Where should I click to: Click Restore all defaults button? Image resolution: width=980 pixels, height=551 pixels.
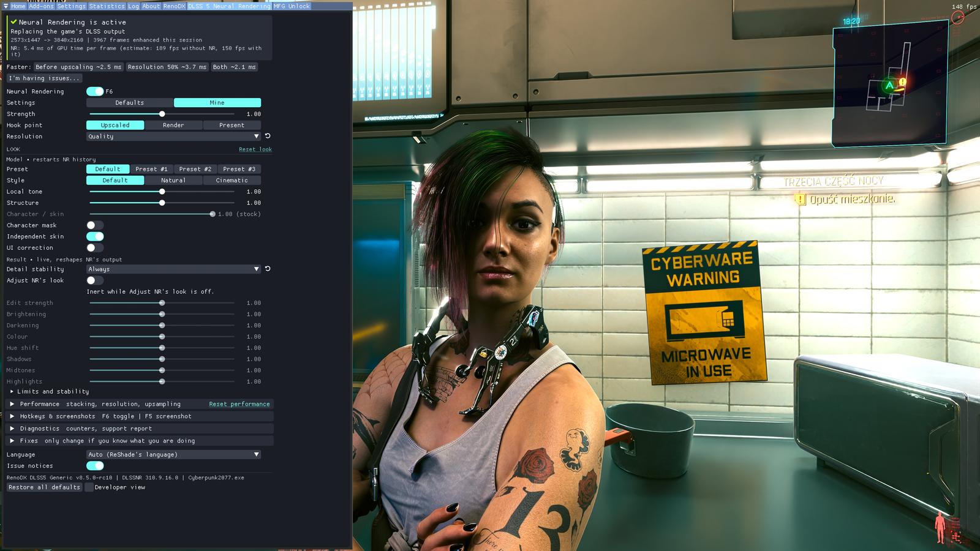pyautogui.click(x=45, y=487)
